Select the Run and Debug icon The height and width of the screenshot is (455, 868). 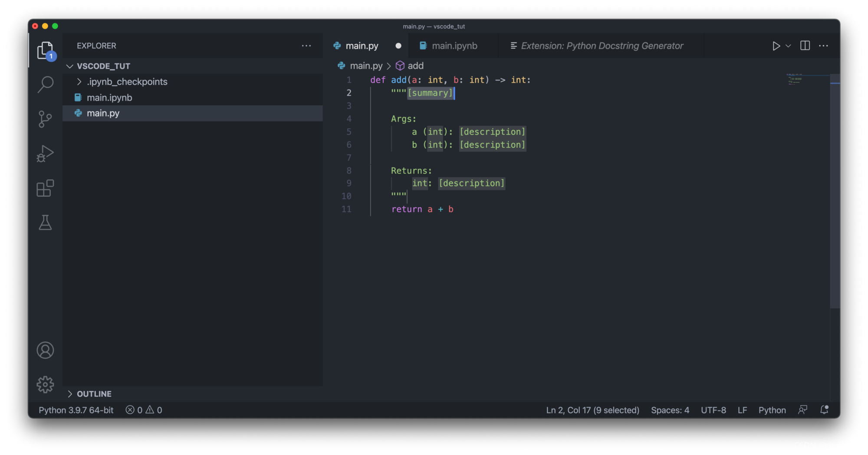[45, 154]
